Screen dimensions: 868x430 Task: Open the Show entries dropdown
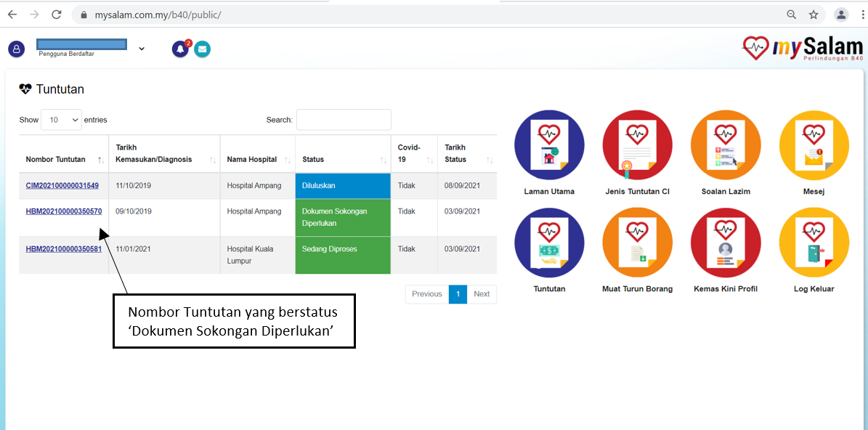pos(61,119)
